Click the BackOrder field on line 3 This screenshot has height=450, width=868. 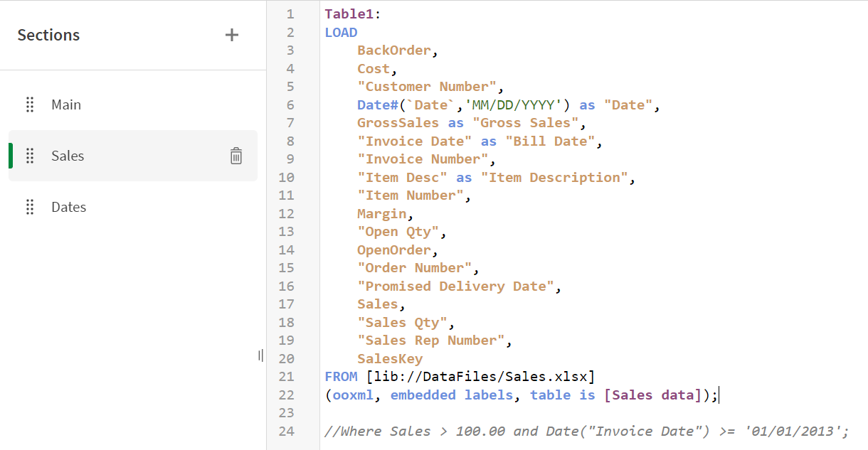[394, 50]
